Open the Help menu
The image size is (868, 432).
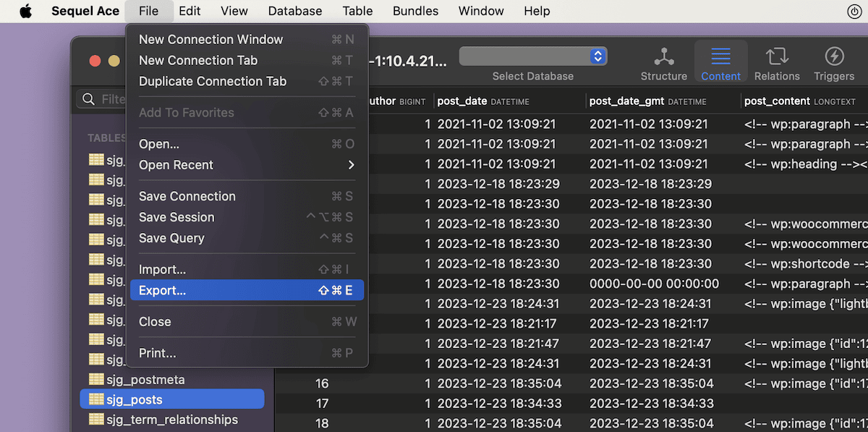click(x=537, y=11)
